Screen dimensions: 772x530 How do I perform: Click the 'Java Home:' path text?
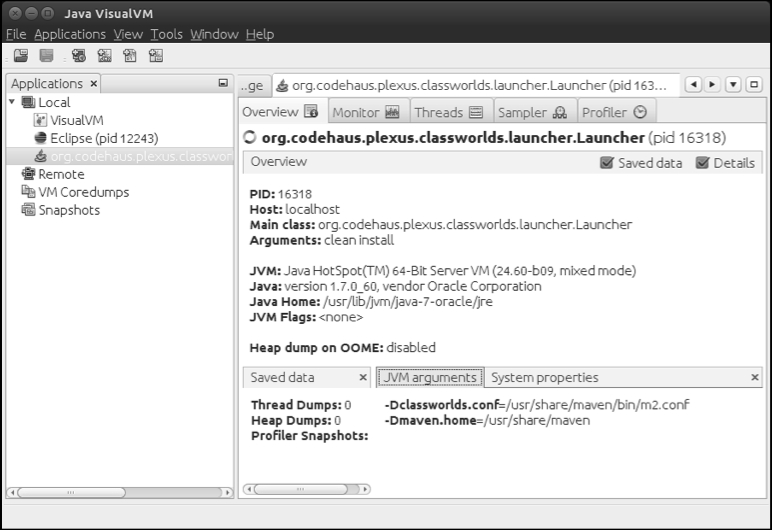pyautogui.click(x=408, y=301)
